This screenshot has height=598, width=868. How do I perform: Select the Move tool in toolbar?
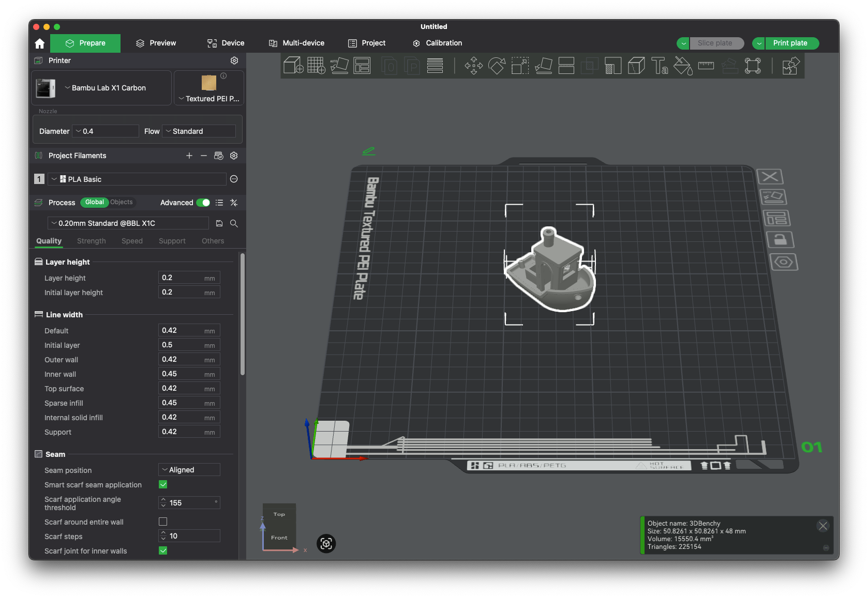[473, 66]
